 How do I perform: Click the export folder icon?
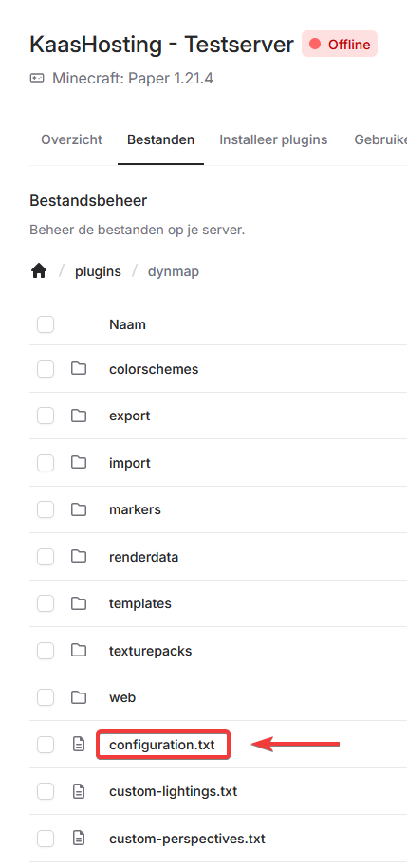79,416
